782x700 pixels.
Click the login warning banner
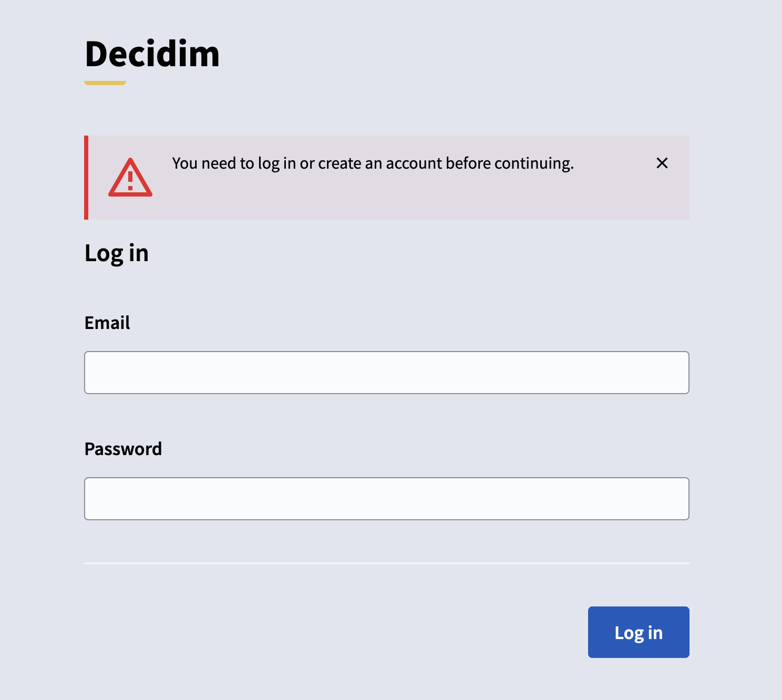coord(387,178)
